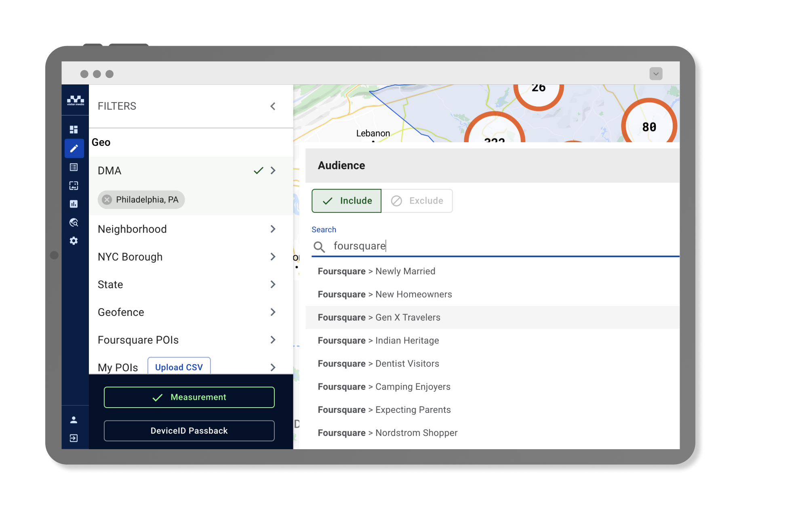Viewport: 798px width, 532px height.
Task: Select the Include audience option
Action: click(x=346, y=201)
